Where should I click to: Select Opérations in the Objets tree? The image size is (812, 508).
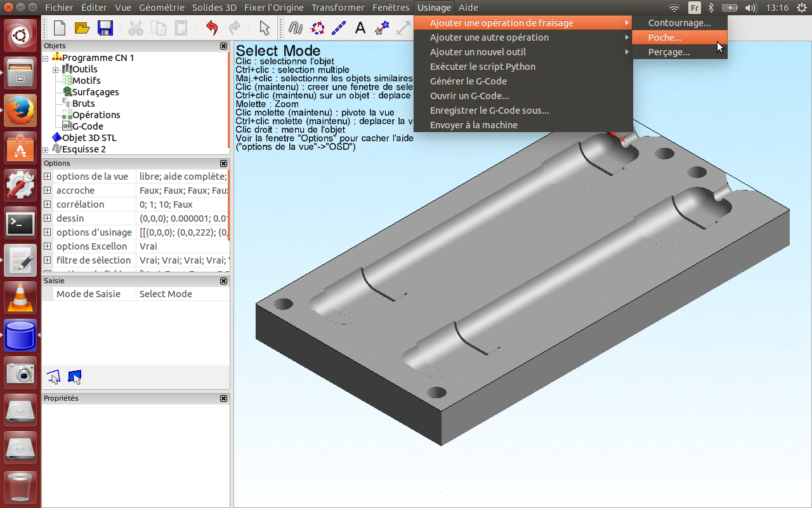[96, 115]
